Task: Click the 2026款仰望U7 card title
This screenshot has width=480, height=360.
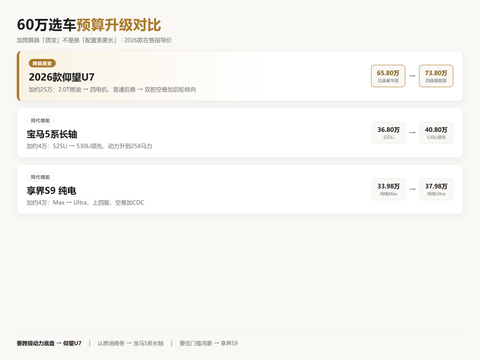Action: (62, 77)
